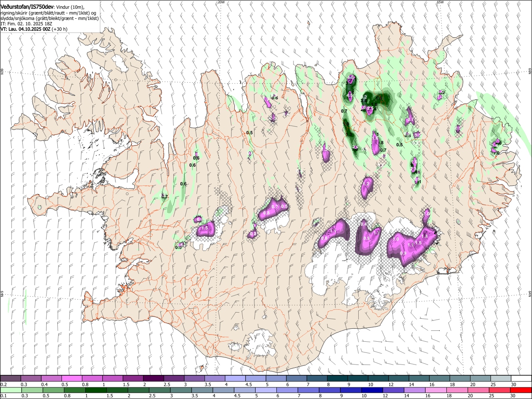Image resolution: width=532 pixels, height=399 pixels.
Task: Click pale green rain swatch between 0.1 and 0.3
Action: coord(11,390)
